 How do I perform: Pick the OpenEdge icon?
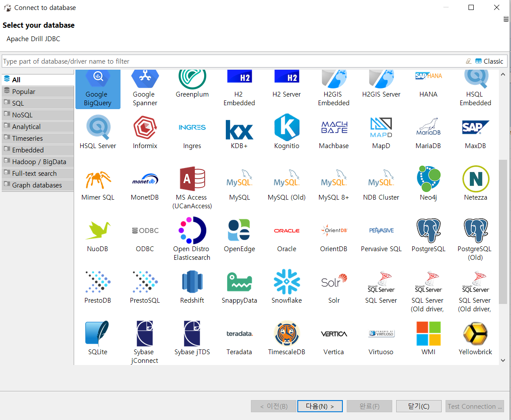[x=239, y=230]
